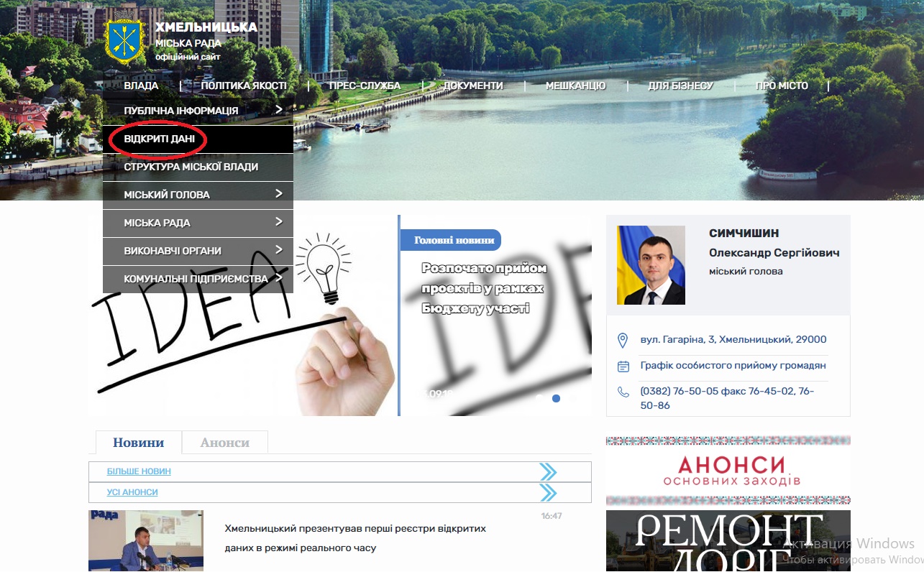This screenshot has width=924, height=572.
Task: Expand the КОМУНАЛЬНІ ПІДПРИЄМСТВА submenu arrow
Action: click(x=279, y=278)
